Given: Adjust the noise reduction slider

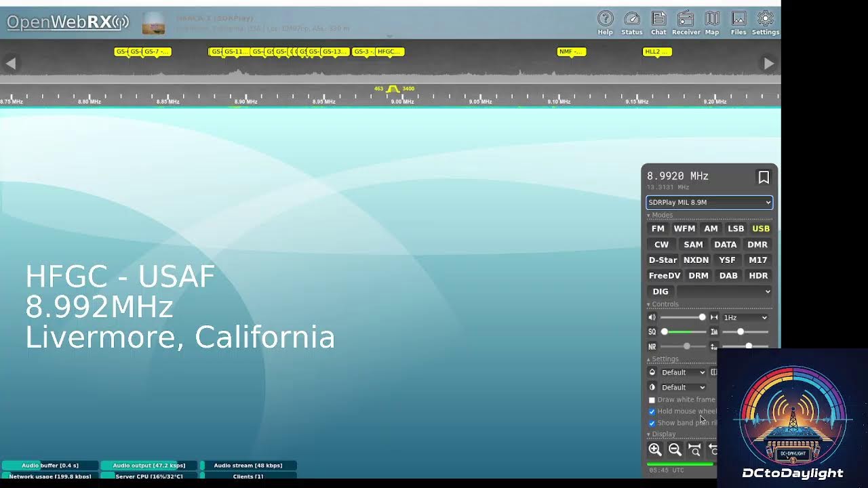Looking at the screenshot, I should 683,346.
